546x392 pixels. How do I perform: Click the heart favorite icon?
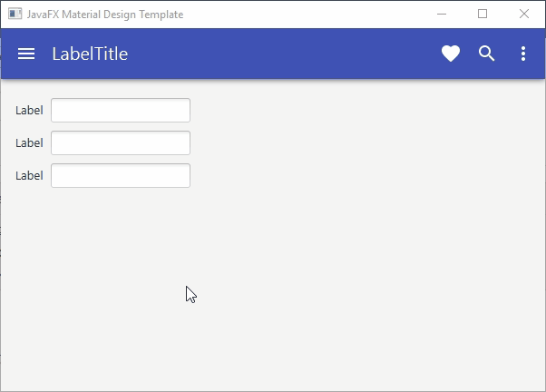click(x=451, y=54)
